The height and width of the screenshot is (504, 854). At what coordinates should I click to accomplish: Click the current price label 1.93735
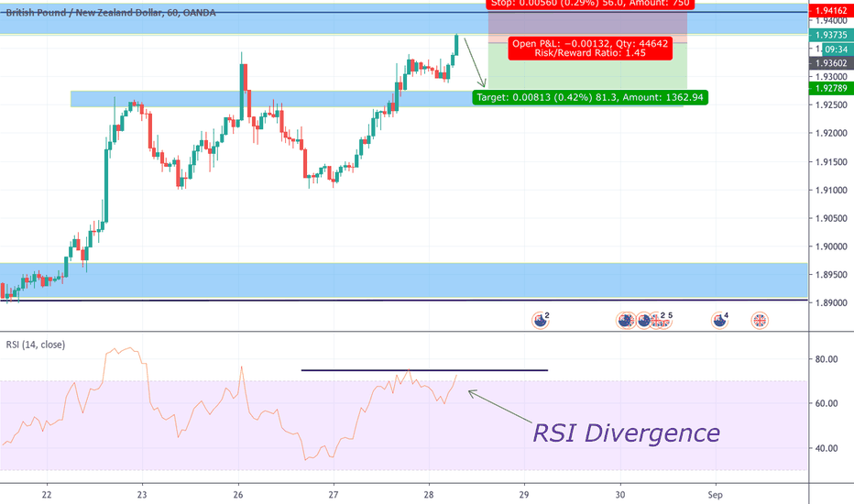[x=831, y=35]
